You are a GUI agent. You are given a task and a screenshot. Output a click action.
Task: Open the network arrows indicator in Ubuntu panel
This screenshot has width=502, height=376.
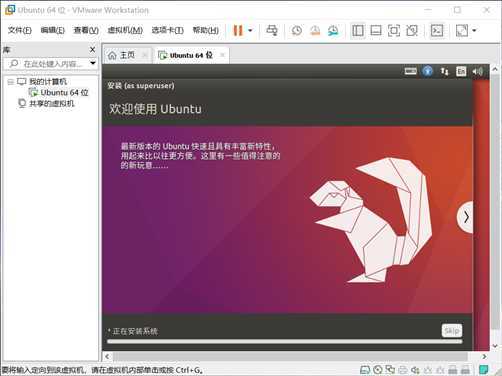tap(444, 71)
